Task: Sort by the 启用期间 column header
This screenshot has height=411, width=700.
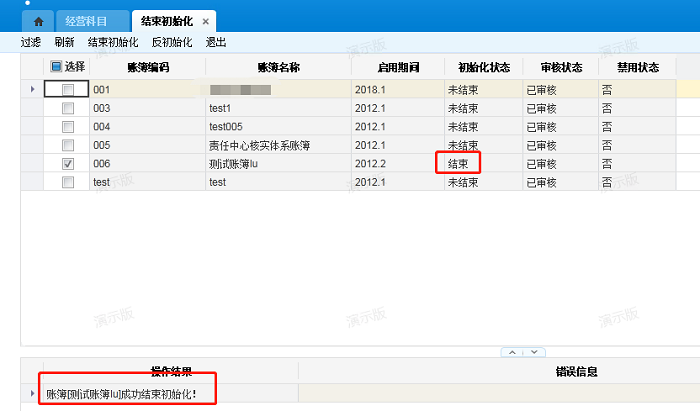Action: [x=397, y=67]
